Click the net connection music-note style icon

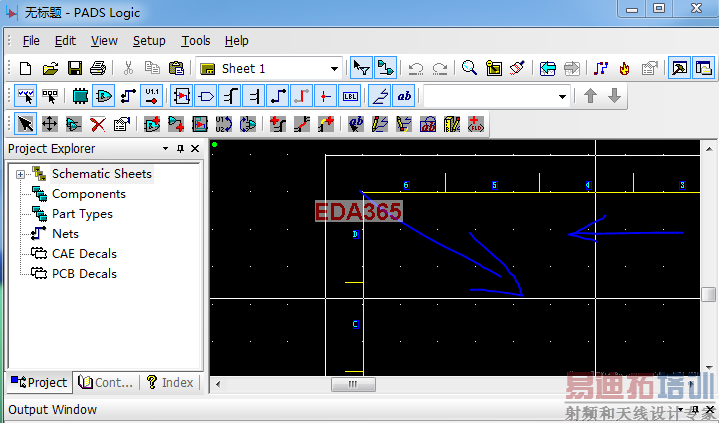click(601, 69)
